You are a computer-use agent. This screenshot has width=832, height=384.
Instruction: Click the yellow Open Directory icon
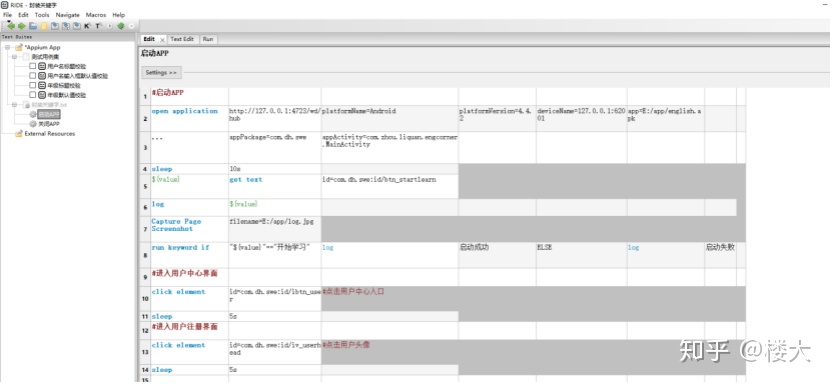pyautogui.click(x=44, y=26)
